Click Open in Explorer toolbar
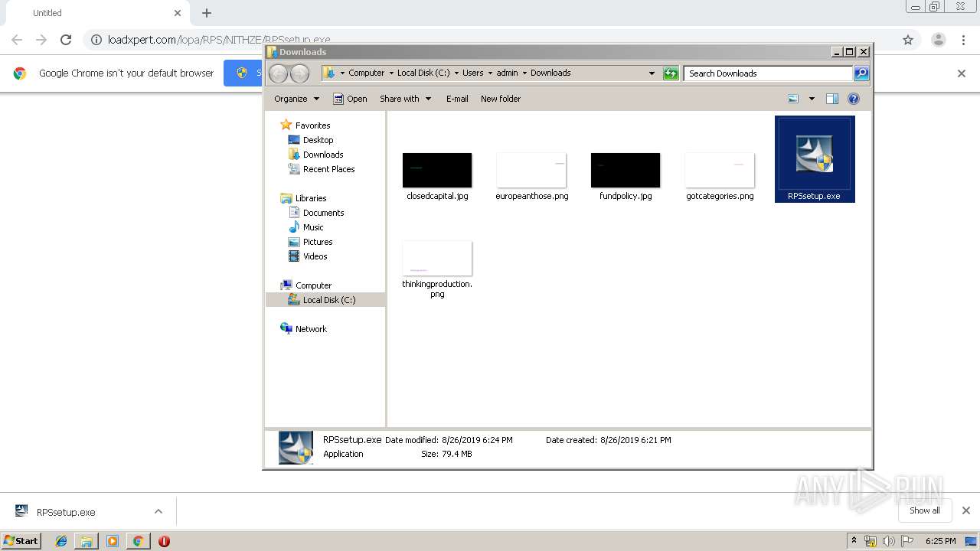Viewport: 980px width, 551px height. point(351,99)
